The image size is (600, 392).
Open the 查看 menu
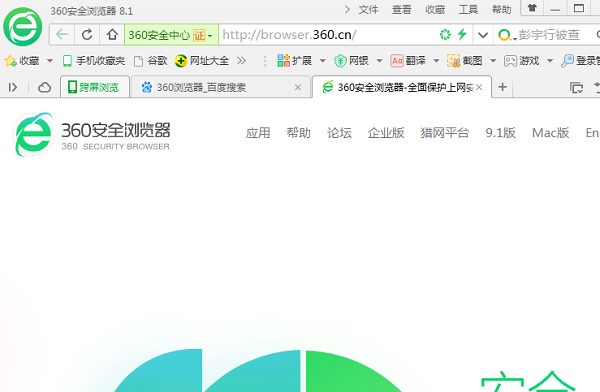tap(401, 10)
